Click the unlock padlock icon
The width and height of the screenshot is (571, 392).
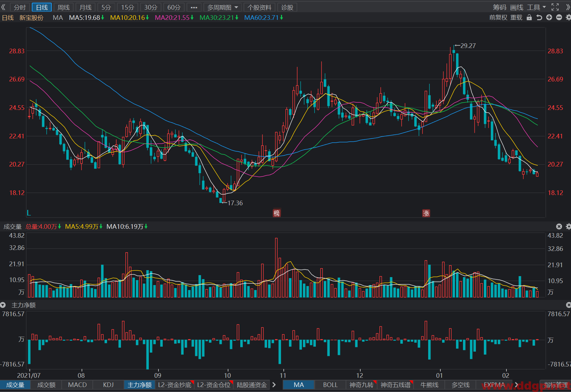529,18
